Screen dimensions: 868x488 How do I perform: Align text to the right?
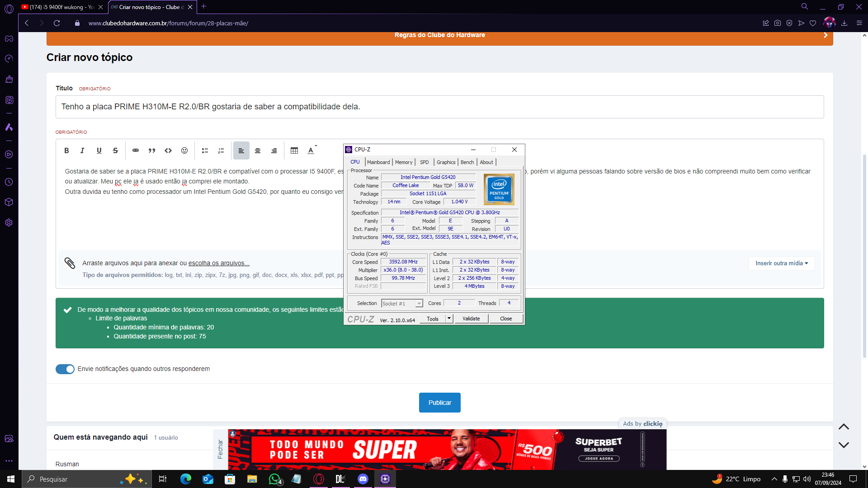pos(274,150)
